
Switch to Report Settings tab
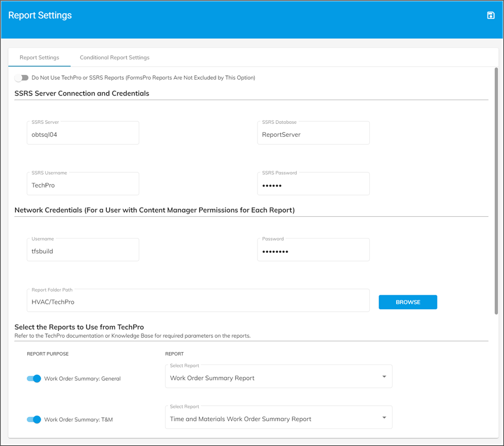39,58
